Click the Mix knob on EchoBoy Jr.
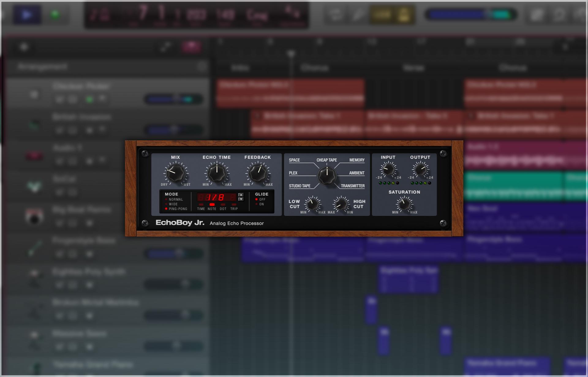Screen dimensions: 588x377 coord(176,173)
